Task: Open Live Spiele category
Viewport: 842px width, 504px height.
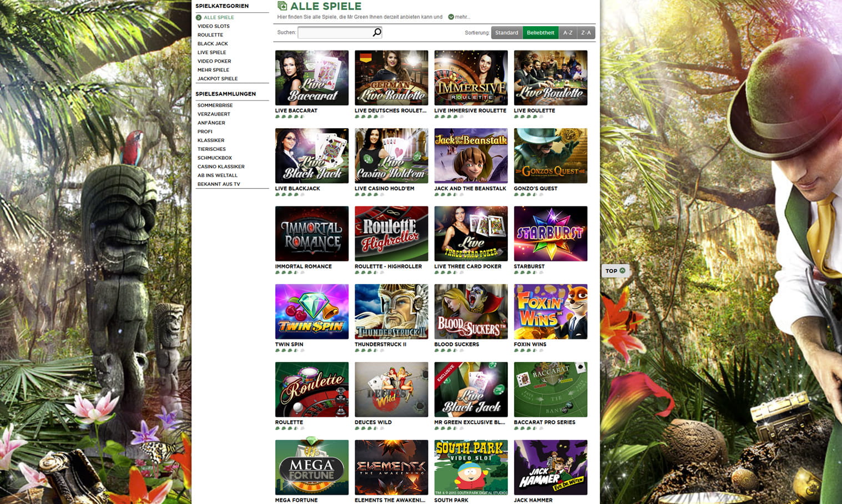Action: pyautogui.click(x=212, y=53)
